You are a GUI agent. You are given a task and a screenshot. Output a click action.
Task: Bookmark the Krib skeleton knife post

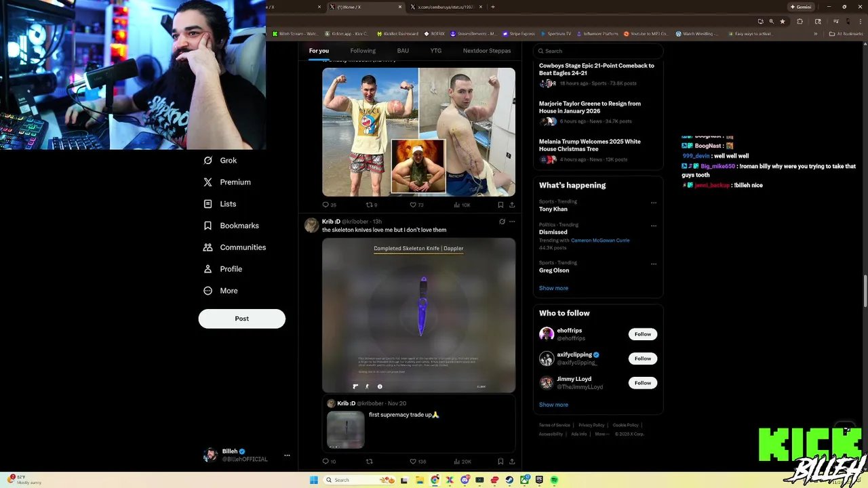[x=500, y=462]
